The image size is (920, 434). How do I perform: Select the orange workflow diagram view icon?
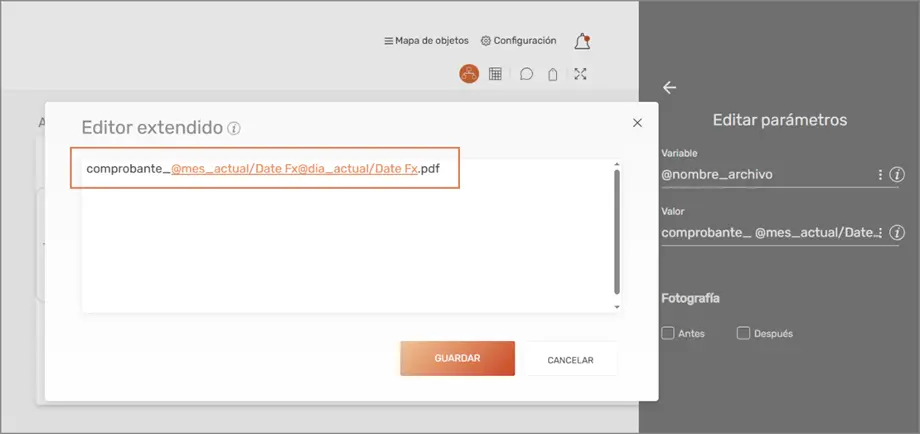468,73
